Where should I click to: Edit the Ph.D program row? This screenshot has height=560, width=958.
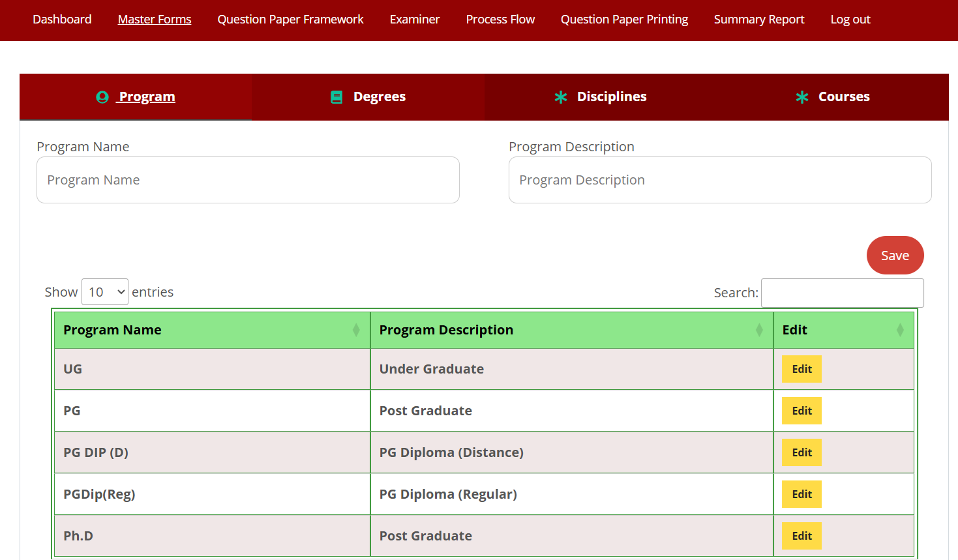tap(801, 536)
